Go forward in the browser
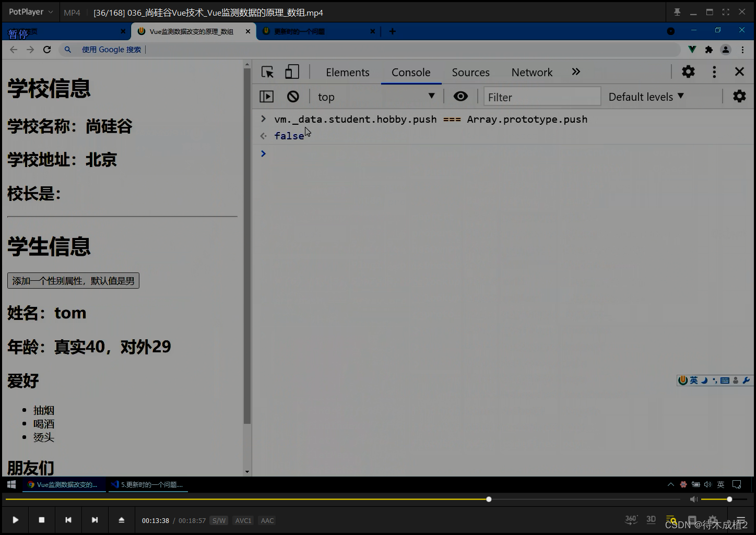 click(x=30, y=50)
